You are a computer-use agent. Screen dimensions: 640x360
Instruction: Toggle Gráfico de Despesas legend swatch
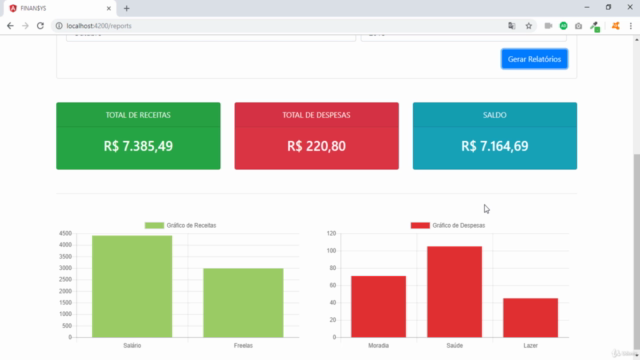click(x=420, y=225)
